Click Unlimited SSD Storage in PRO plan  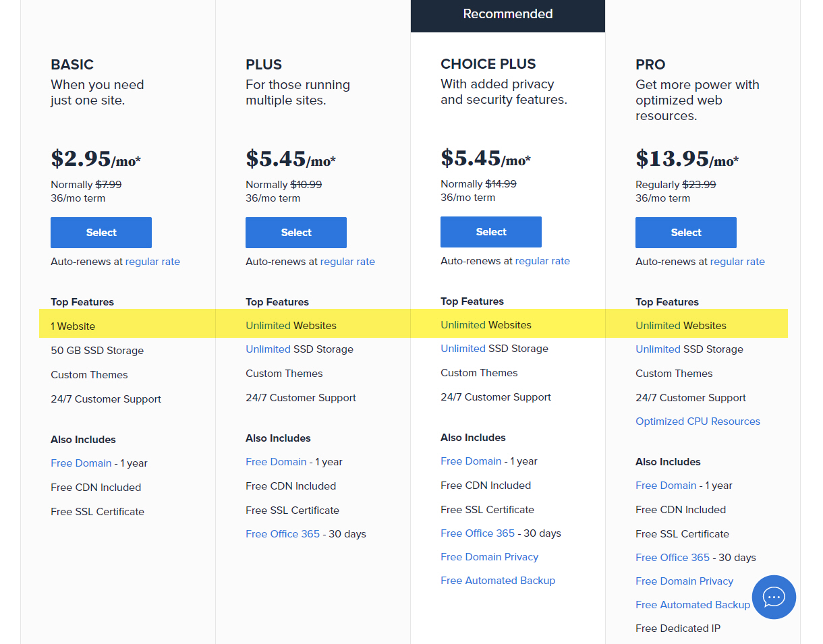[x=658, y=349]
